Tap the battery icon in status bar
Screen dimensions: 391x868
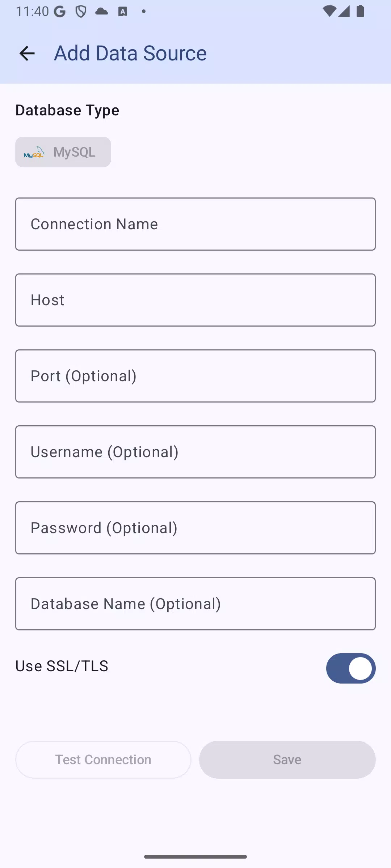(360, 11)
